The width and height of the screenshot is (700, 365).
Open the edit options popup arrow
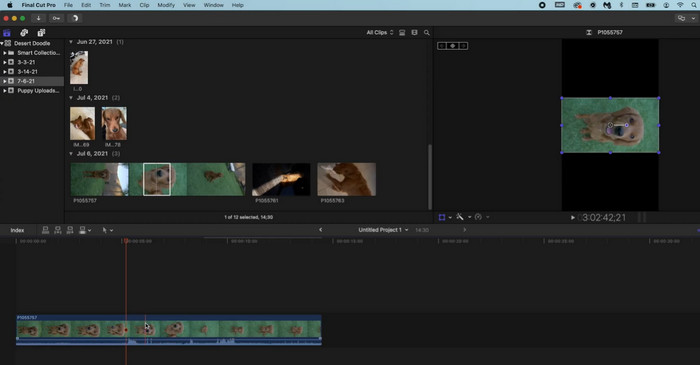[90, 231]
